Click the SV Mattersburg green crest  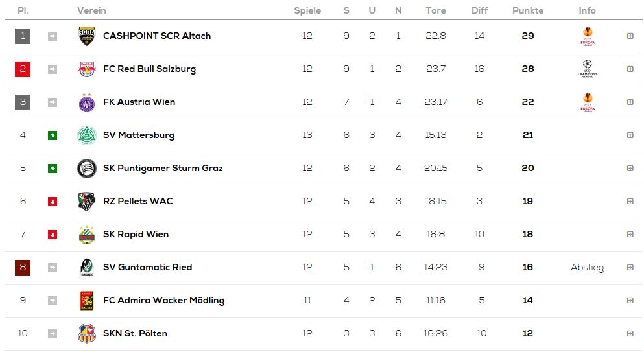click(87, 135)
